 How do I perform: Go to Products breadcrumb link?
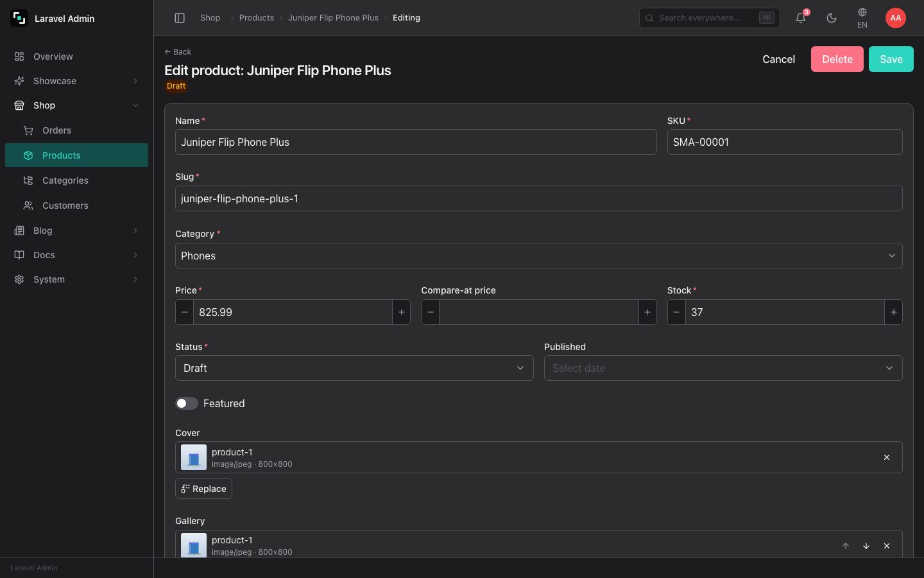click(x=257, y=18)
